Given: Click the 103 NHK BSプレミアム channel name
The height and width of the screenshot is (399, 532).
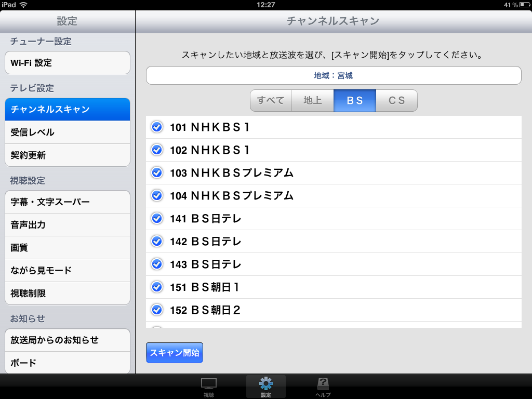Looking at the screenshot, I should [231, 172].
